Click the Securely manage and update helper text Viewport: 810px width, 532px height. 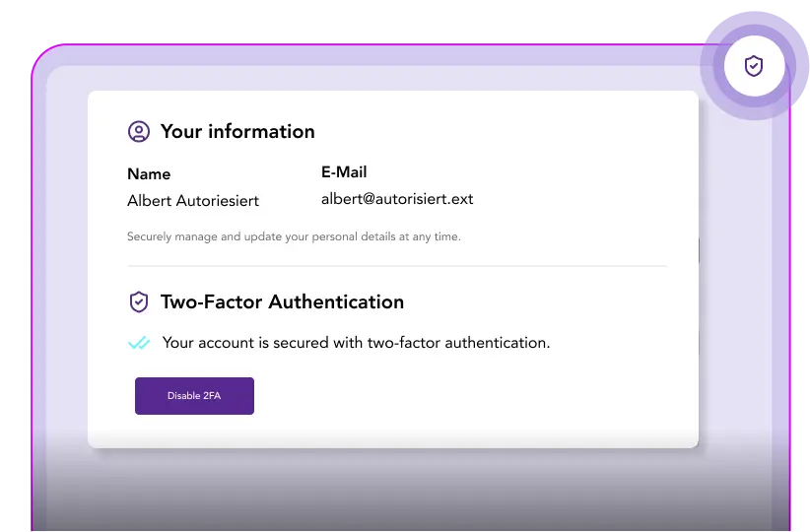(294, 236)
